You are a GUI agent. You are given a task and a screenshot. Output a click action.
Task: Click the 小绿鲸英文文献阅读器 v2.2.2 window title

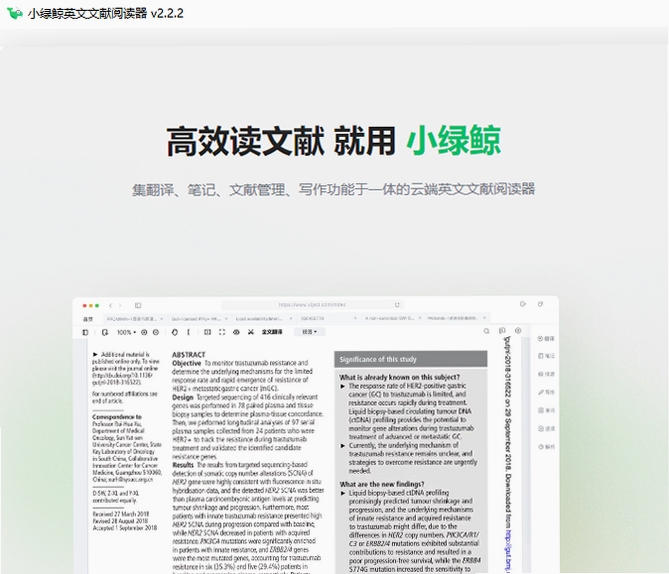105,13
